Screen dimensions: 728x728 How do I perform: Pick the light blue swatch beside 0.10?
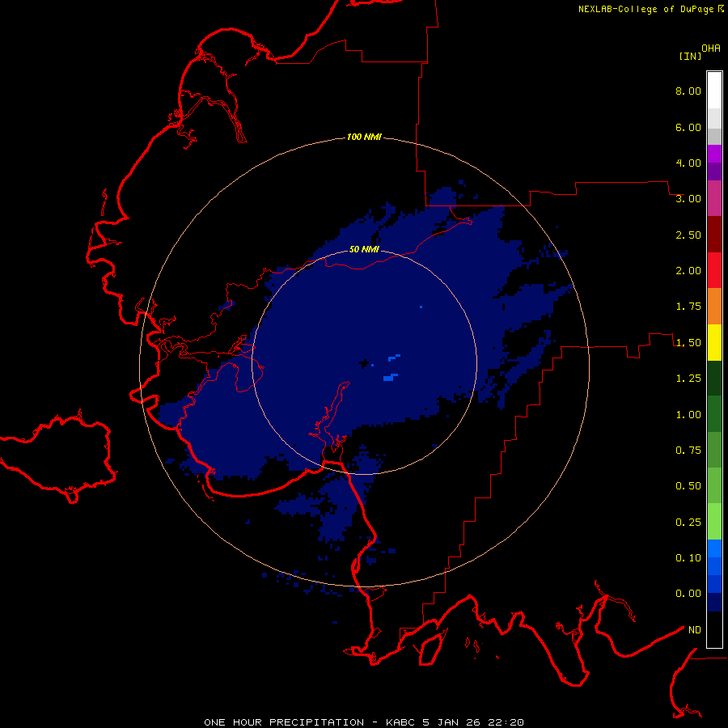[714, 548]
